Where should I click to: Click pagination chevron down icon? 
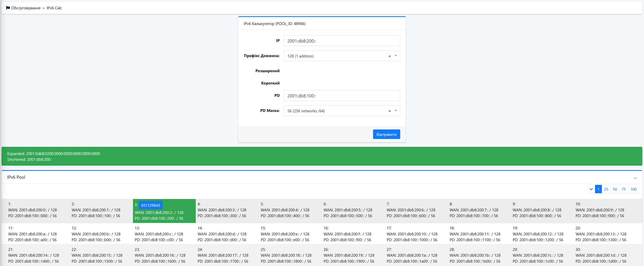pos(591,189)
